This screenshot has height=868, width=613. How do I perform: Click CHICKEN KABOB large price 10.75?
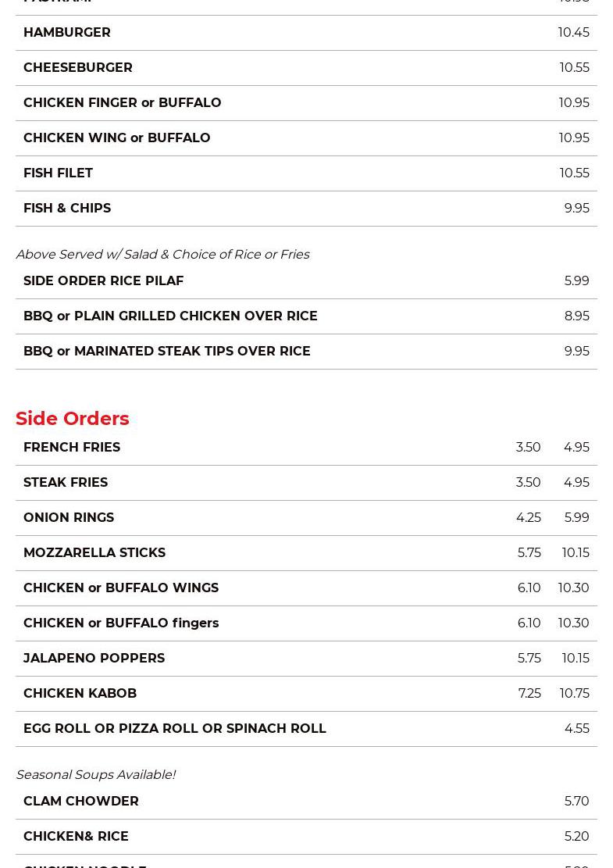point(574,694)
